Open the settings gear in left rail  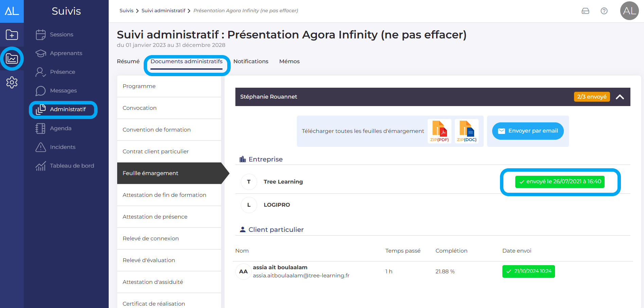tap(12, 82)
